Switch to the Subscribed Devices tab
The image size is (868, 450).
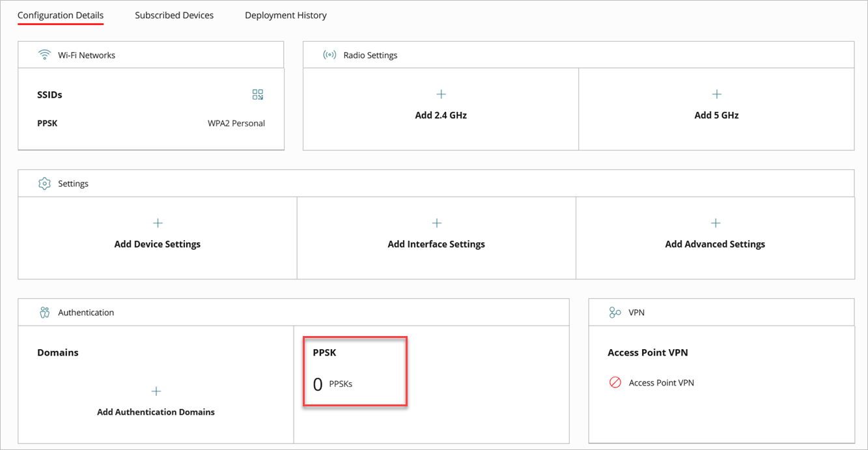tap(174, 15)
